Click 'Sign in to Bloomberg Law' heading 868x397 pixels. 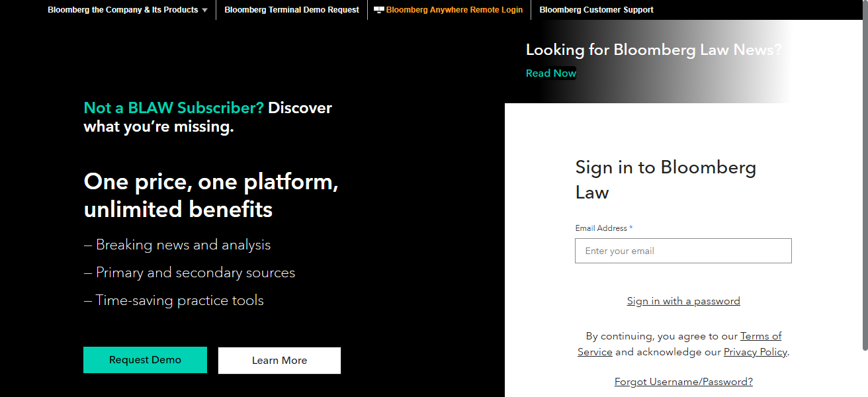[666, 179]
